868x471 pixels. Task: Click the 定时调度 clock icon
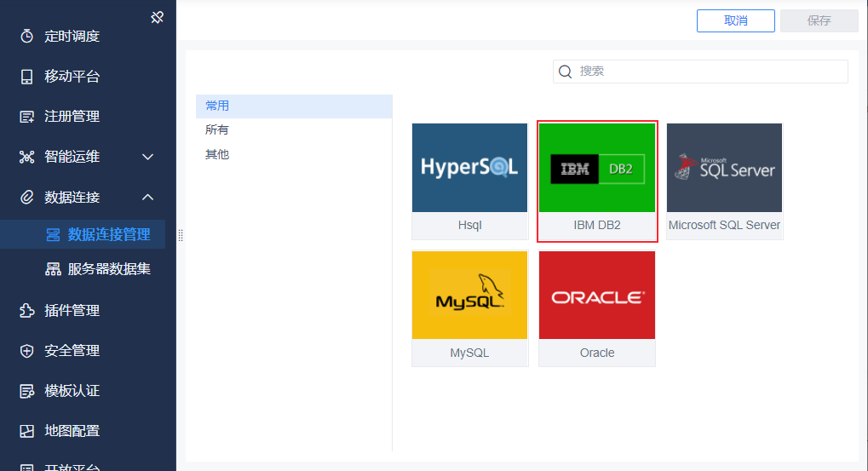tap(26, 36)
